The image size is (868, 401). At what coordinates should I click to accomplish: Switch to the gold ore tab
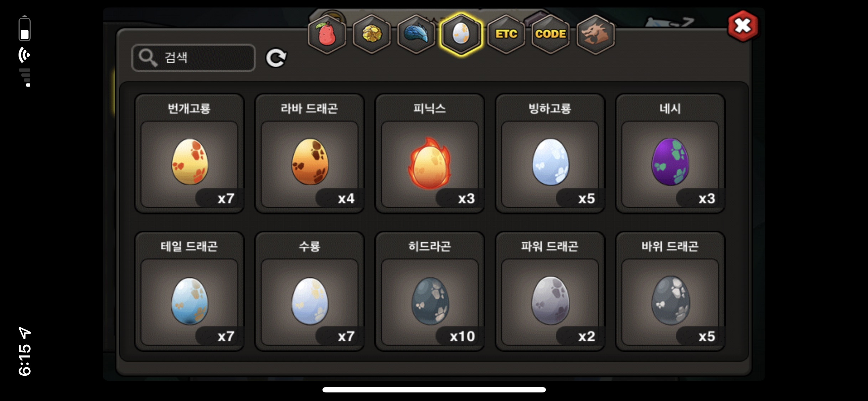tap(372, 34)
